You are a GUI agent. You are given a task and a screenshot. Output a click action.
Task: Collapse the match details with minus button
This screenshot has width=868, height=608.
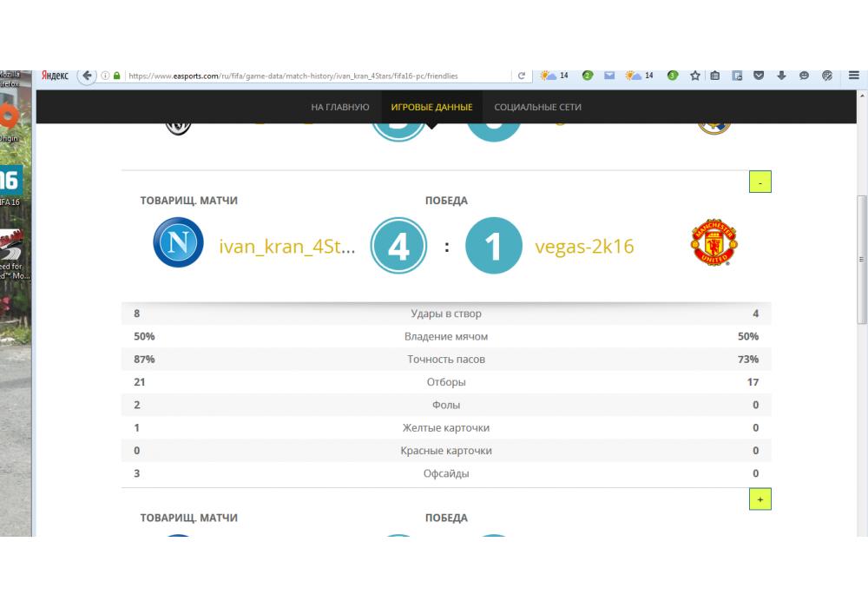tap(760, 182)
